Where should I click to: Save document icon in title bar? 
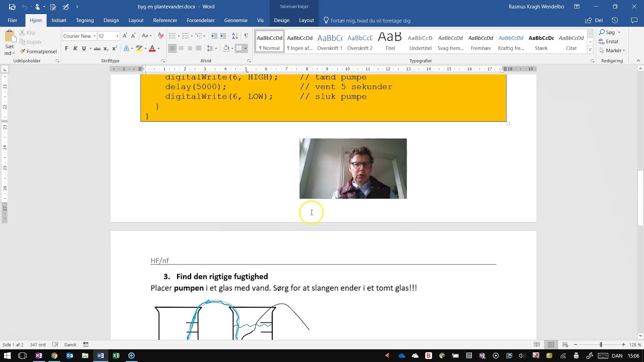tap(12, 7)
